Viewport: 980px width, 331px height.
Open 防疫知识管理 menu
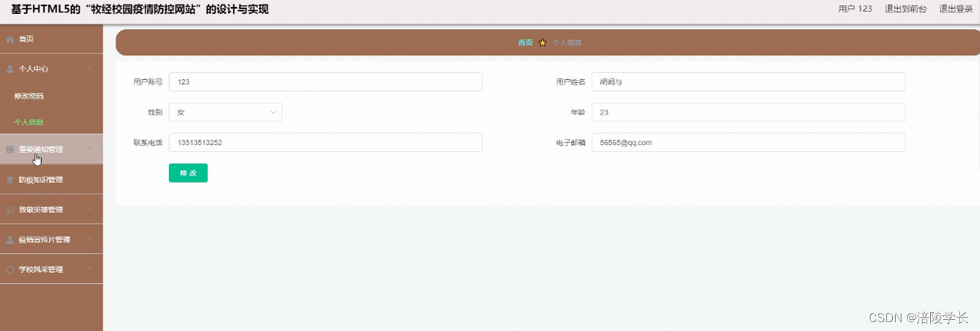(x=51, y=179)
